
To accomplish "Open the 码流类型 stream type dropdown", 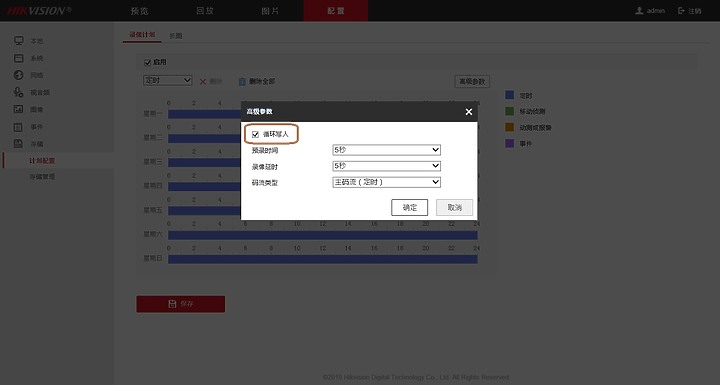I will [x=386, y=182].
